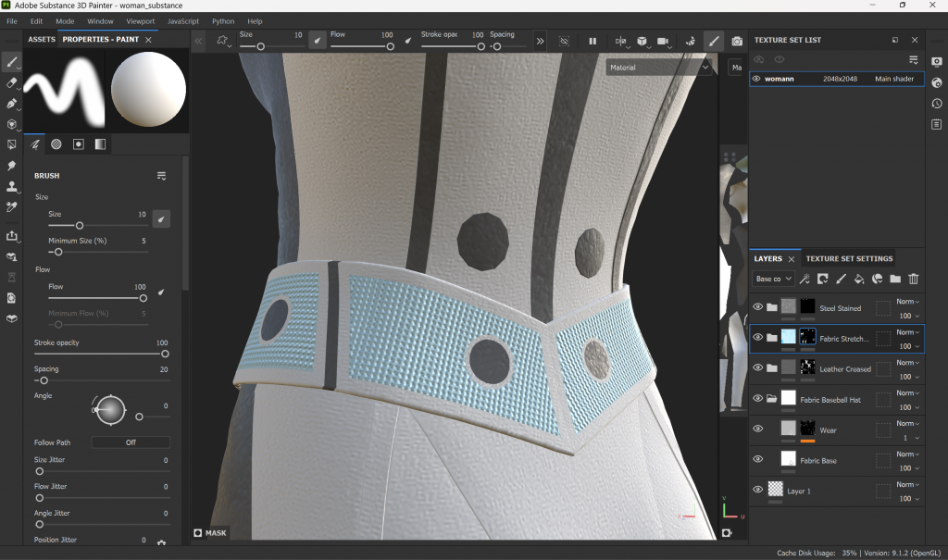Image resolution: width=948 pixels, height=560 pixels.
Task: Open the Viewport menu
Action: pos(141,20)
